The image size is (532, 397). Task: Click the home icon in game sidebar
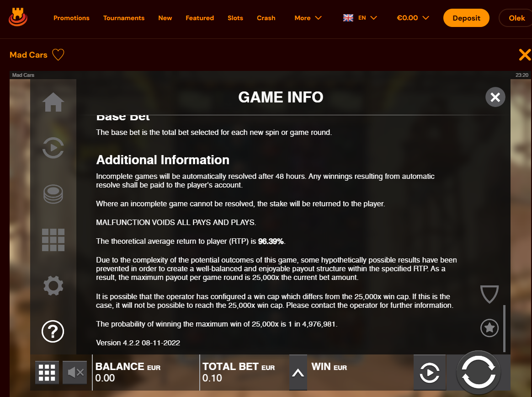coord(53,102)
